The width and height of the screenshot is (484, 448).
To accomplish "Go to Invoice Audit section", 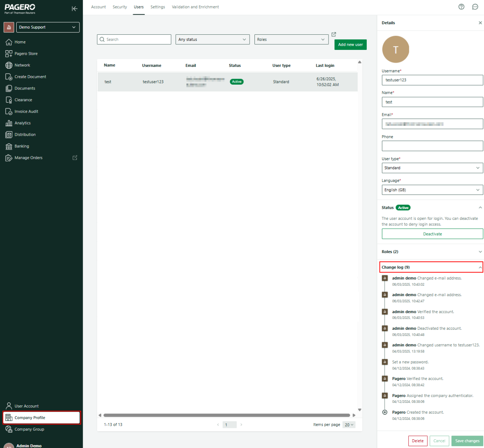I will pos(26,111).
